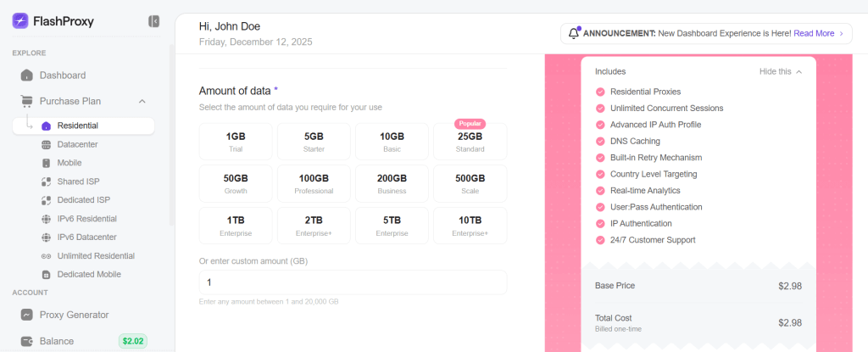868x352 pixels.
Task: Click the FlashProxy logo icon
Action: (20, 21)
